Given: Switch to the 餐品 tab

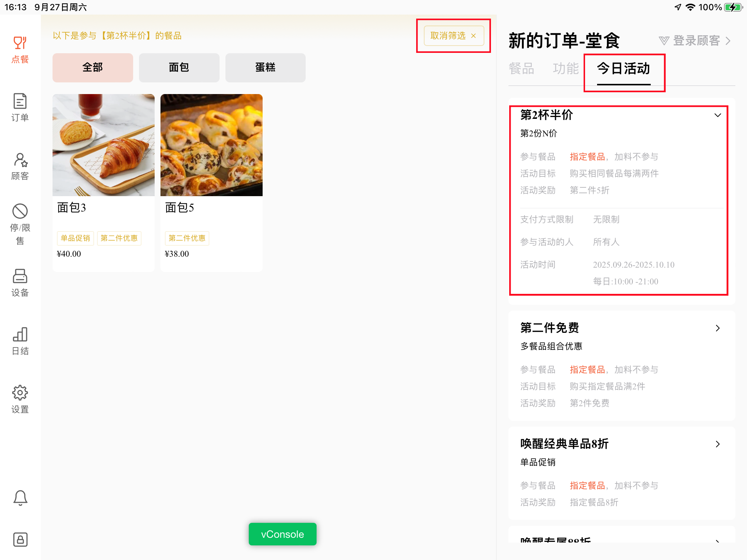Looking at the screenshot, I should [521, 69].
